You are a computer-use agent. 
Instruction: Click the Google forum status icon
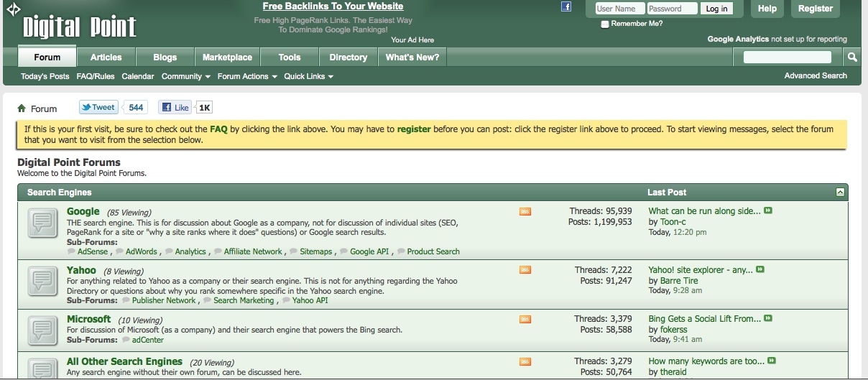[x=42, y=224]
